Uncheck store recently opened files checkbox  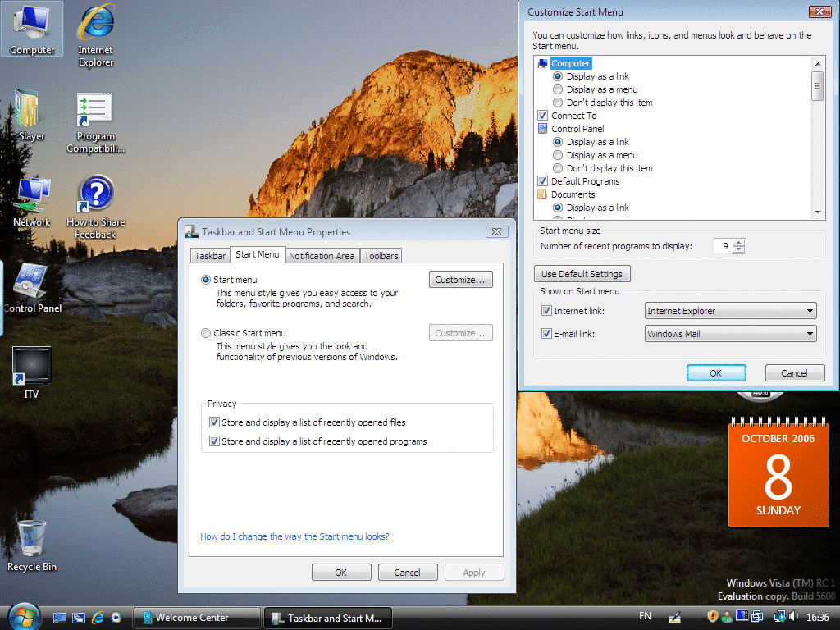pos(214,422)
